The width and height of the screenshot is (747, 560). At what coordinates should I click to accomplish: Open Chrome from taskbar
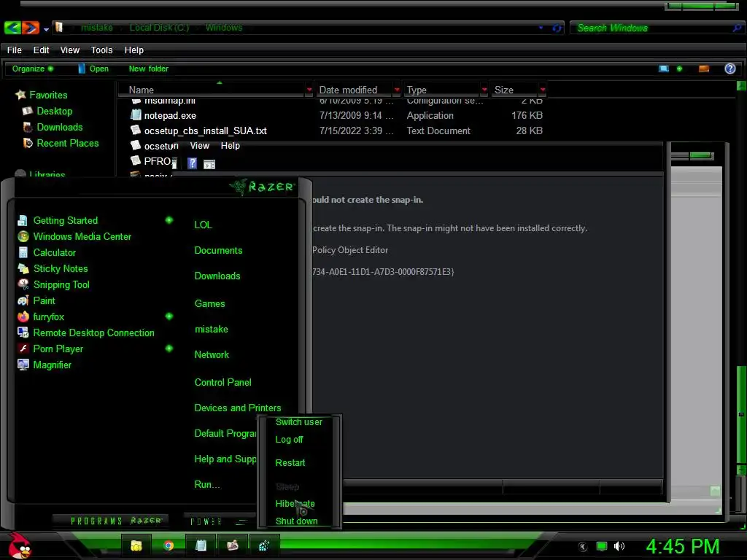(x=169, y=545)
